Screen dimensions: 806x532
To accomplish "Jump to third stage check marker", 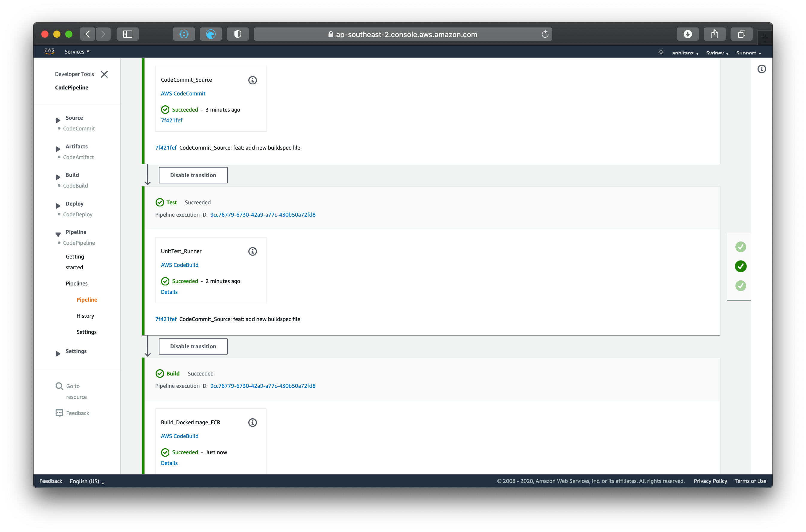I will pyautogui.click(x=740, y=286).
